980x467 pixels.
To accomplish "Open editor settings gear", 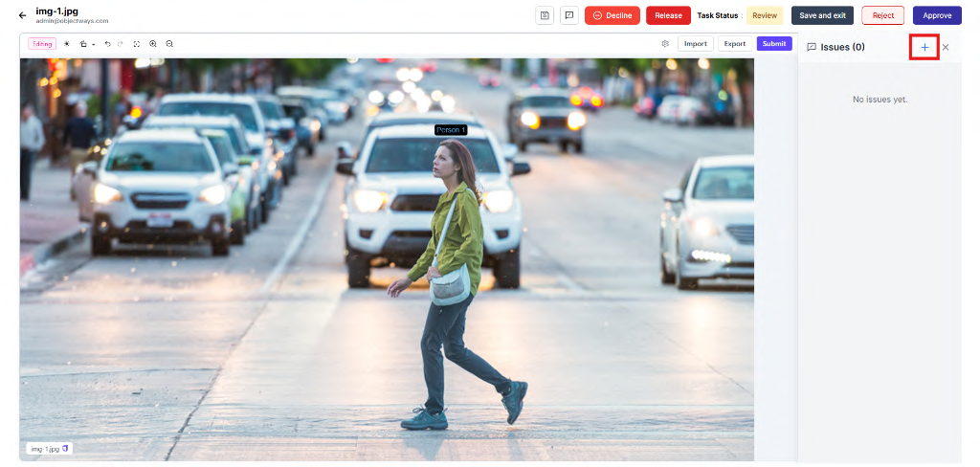I will pos(665,44).
